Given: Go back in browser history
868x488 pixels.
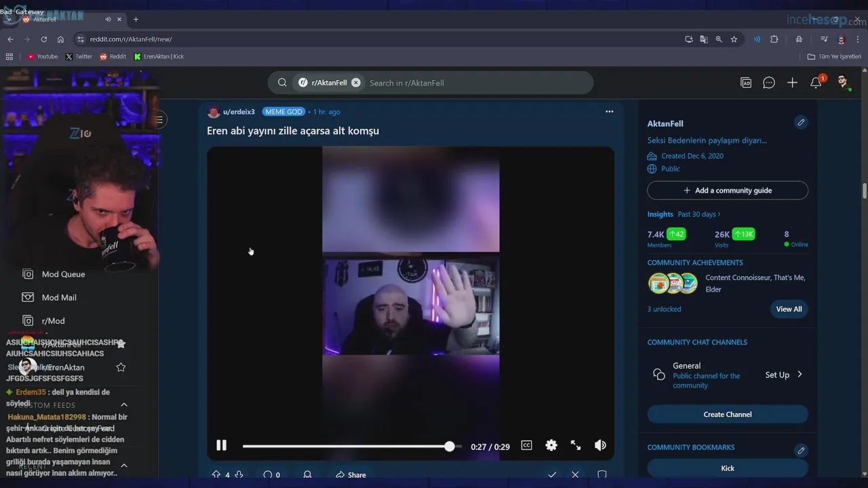Looking at the screenshot, I should tap(10, 39).
